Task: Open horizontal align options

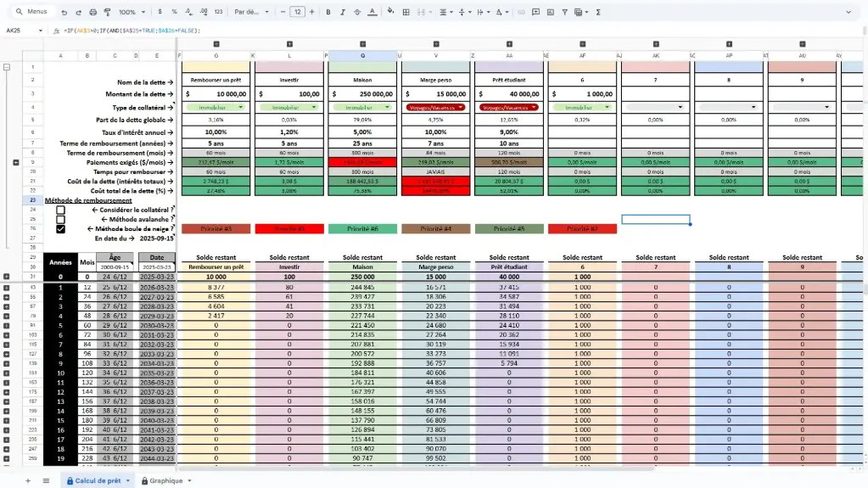Action: (x=445, y=12)
